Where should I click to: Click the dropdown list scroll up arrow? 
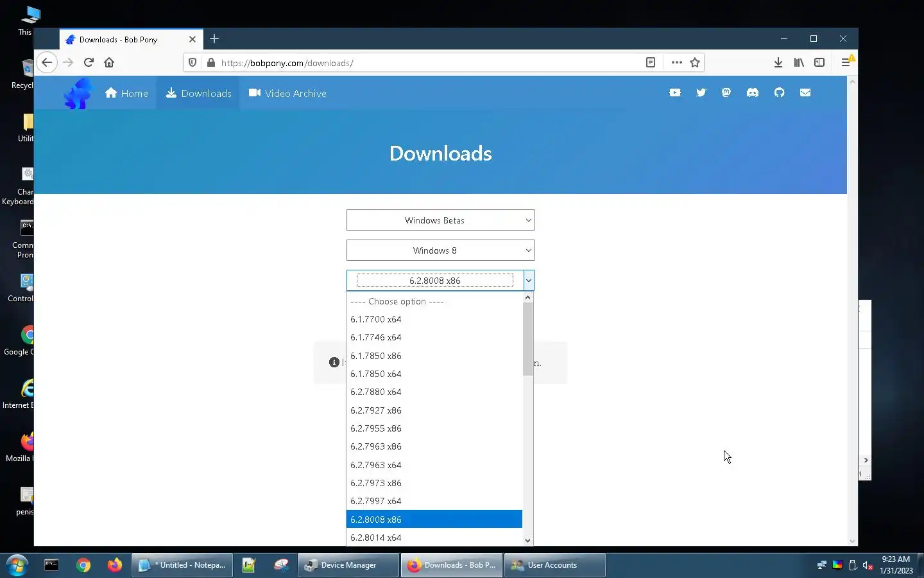528,297
